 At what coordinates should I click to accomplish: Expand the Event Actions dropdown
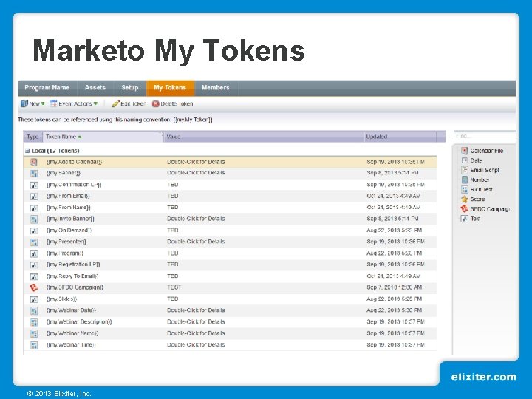coord(74,104)
